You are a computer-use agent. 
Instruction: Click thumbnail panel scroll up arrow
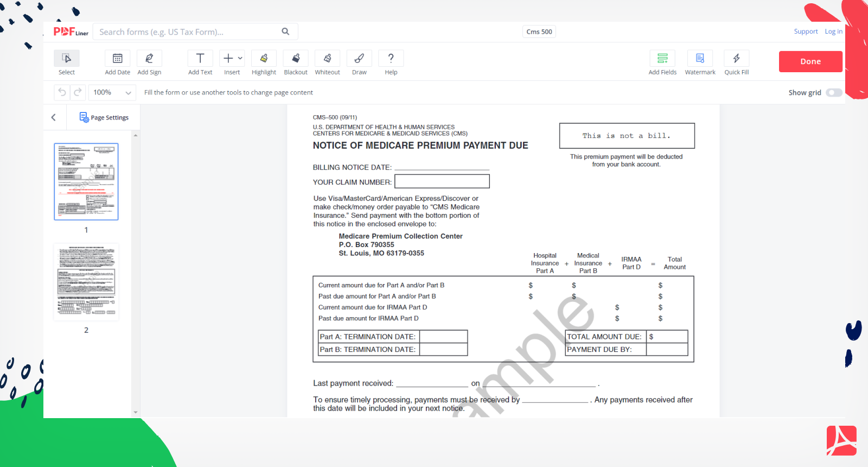pyautogui.click(x=136, y=135)
